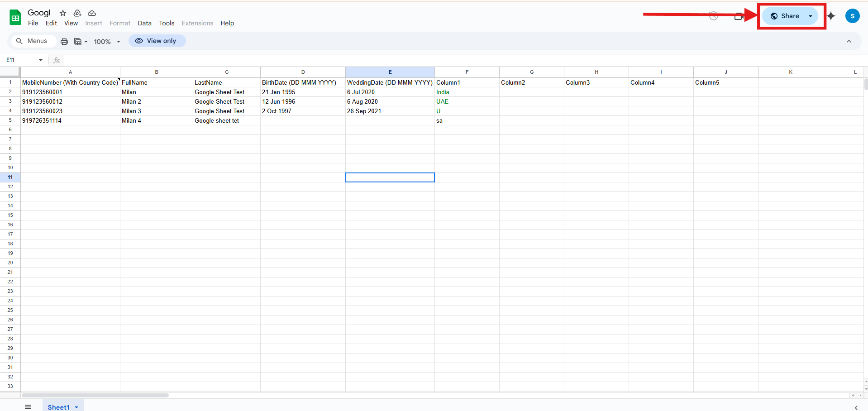Expand the Name box dropdown arrow
The height and width of the screenshot is (411, 868).
(x=41, y=60)
